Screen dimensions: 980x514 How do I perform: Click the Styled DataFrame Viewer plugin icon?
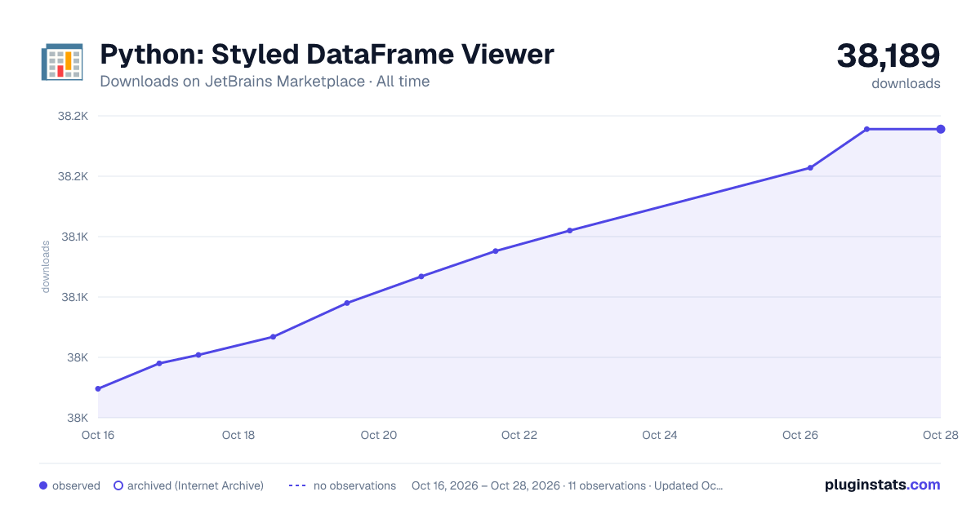(61, 62)
